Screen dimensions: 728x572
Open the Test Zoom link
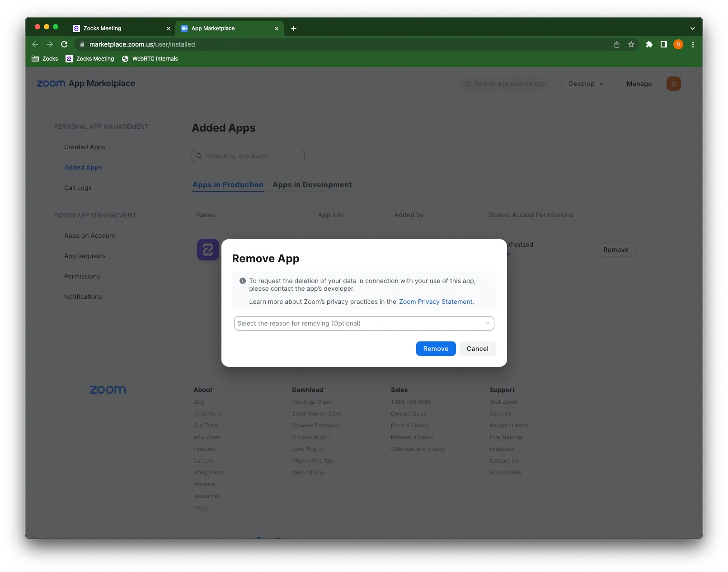pyautogui.click(x=503, y=402)
